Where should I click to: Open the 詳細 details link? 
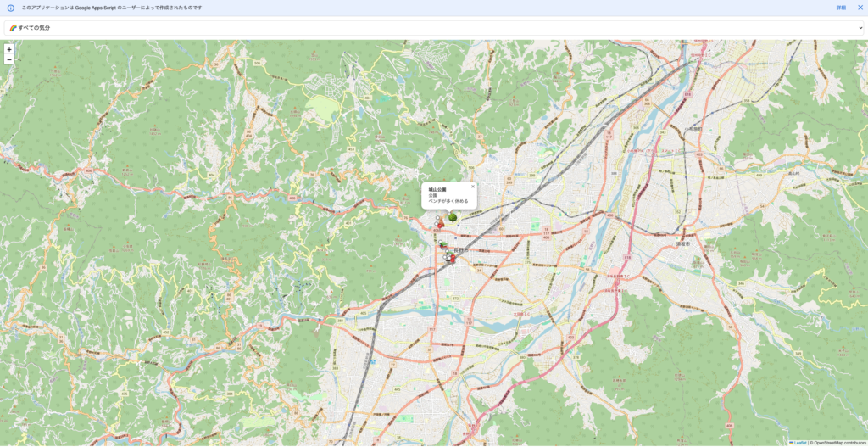pyautogui.click(x=841, y=8)
